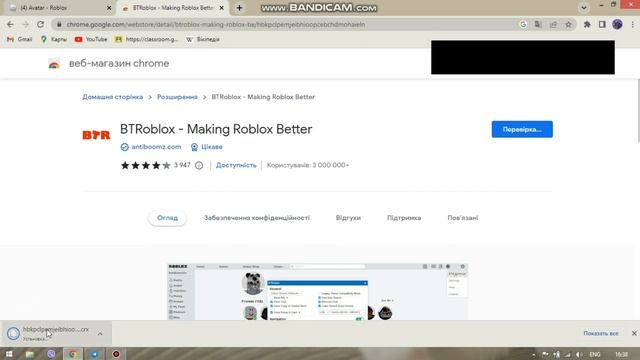The height and width of the screenshot is (360, 640).
Task: Click the translate page icon
Action: (x=538, y=24)
